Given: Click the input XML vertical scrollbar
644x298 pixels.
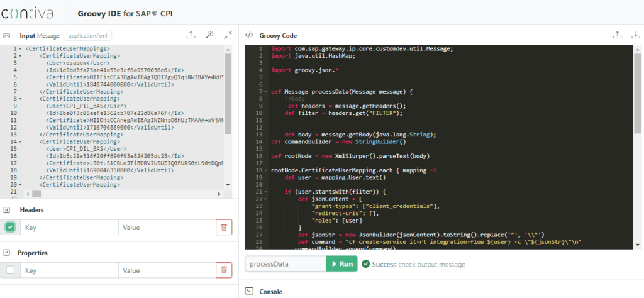Looking at the screenshot, I should (228, 94).
